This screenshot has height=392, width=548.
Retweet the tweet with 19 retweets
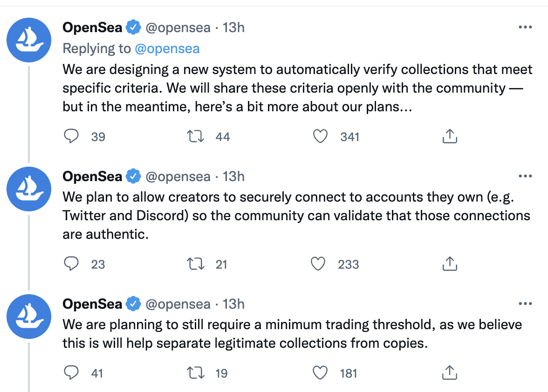tap(195, 373)
